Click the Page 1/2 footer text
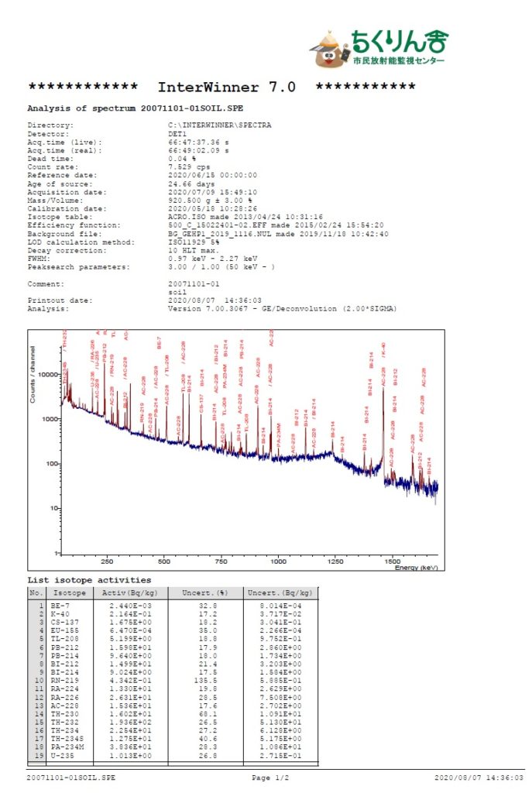The height and width of the screenshot is (793, 532). (x=269, y=778)
